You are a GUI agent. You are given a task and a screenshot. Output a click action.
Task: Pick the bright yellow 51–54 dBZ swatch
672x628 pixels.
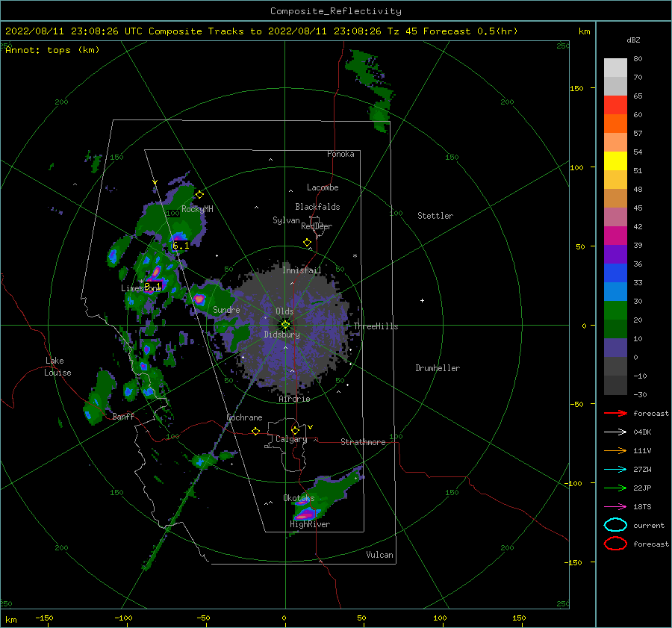(615, 161)
